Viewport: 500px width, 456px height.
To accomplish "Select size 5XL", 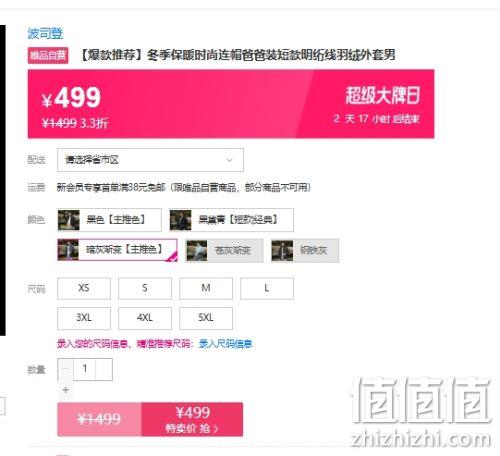I will click(206, 318).
